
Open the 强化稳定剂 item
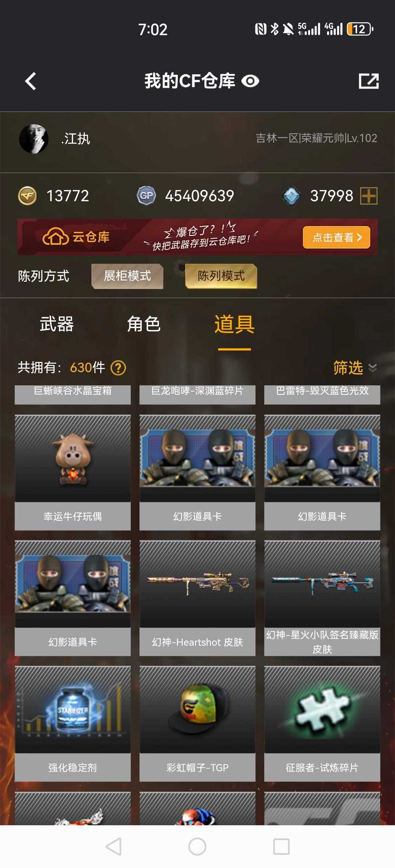(x=73, y=724)
